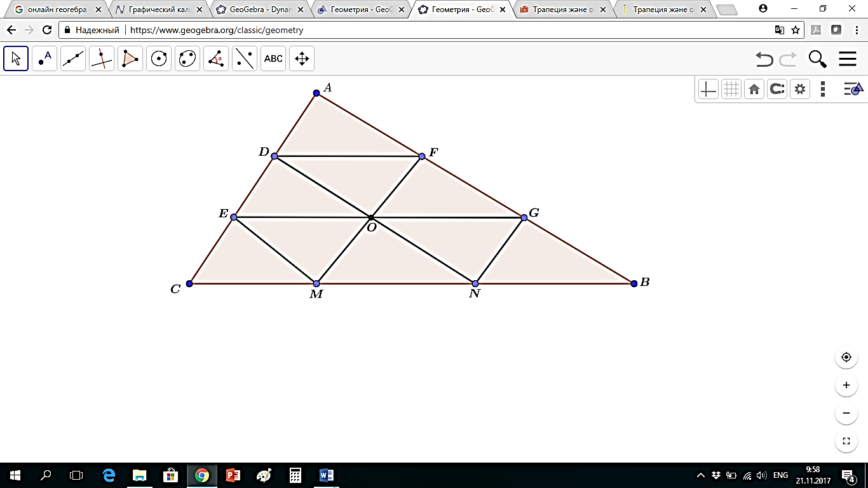Click point N on base
The image size is (868, 488).
click(x=475, y=283)
